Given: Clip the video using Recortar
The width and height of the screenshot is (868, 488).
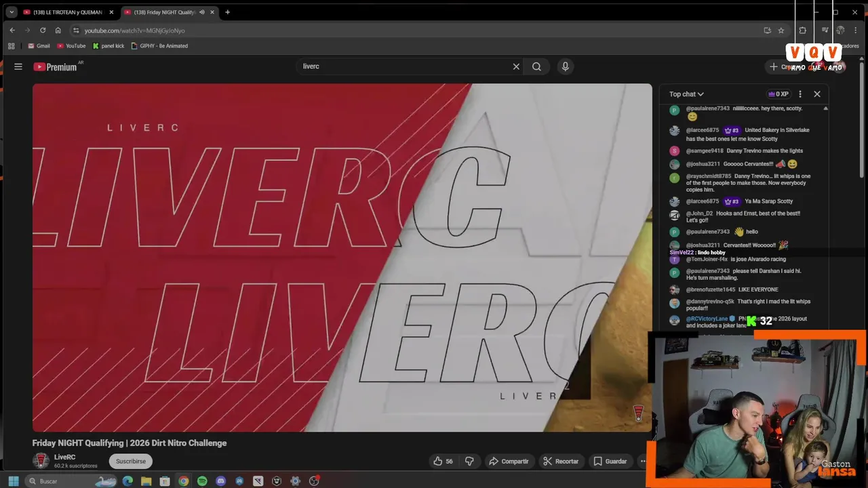Looking at the screenshot, I should click(x=561, y=461).
